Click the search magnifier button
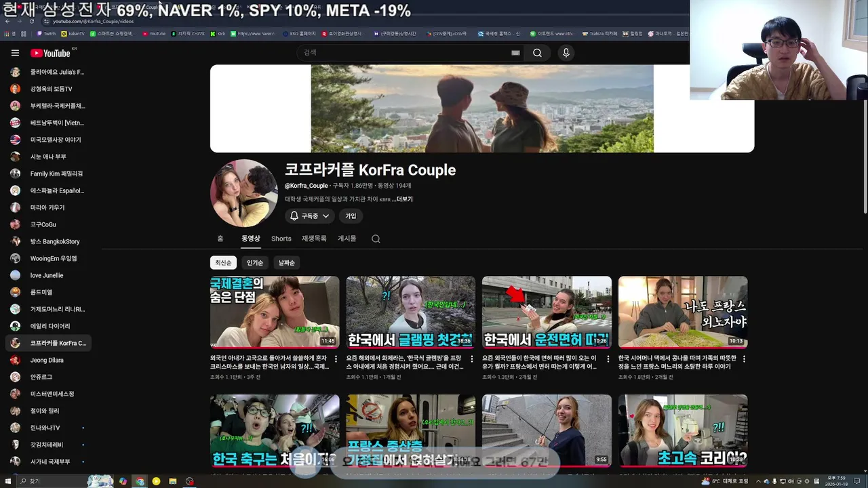The image size is (868, 488). click(x=537, y=53)
